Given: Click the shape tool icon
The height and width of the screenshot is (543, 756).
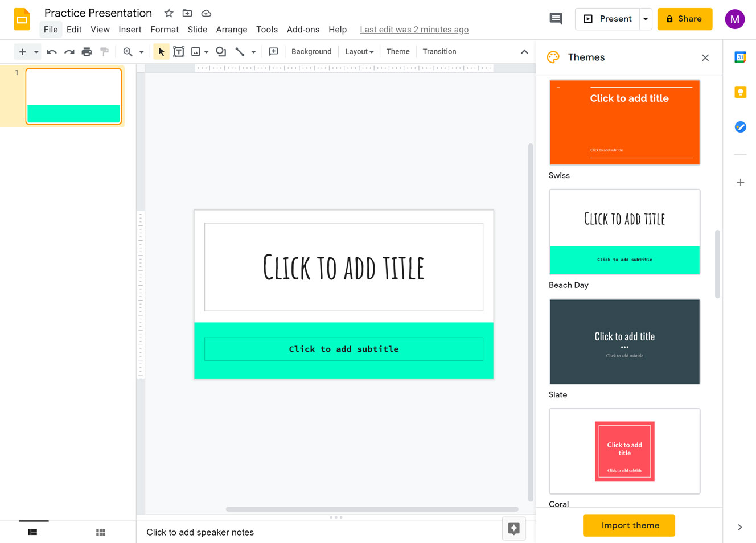Looking at the screenshot, I should coord(221,52).
